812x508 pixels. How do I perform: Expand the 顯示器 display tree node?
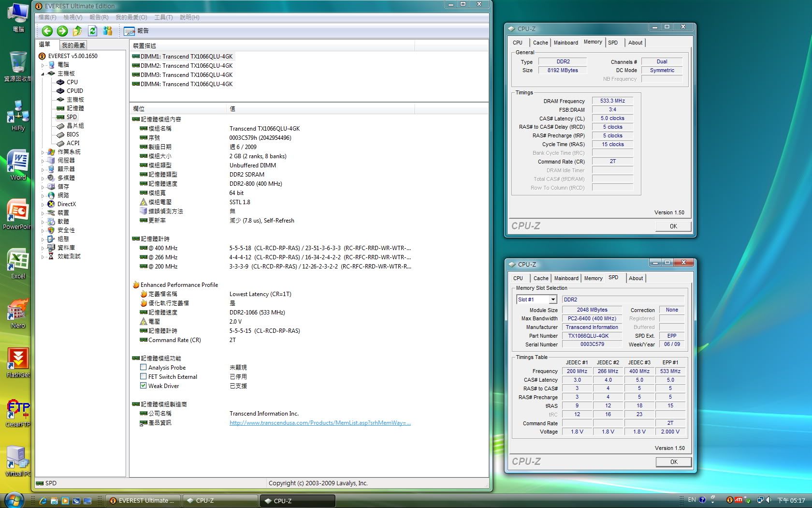pyautogui.click(x=43, y=169)
